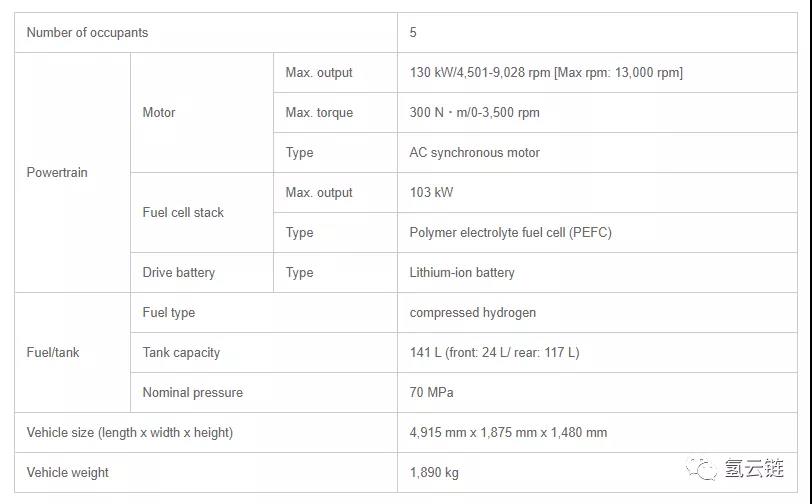Select the Vehicle size dimensions value

508,432
